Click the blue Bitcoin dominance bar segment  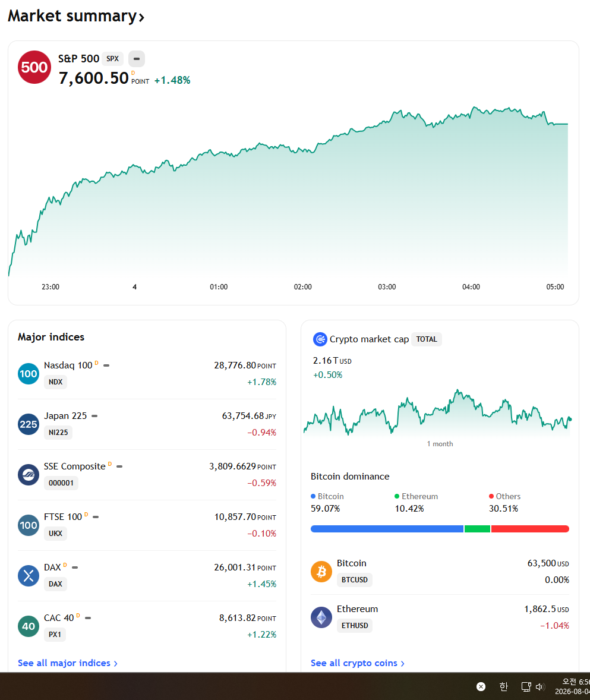pyautogui.click(x=387, y=529)
